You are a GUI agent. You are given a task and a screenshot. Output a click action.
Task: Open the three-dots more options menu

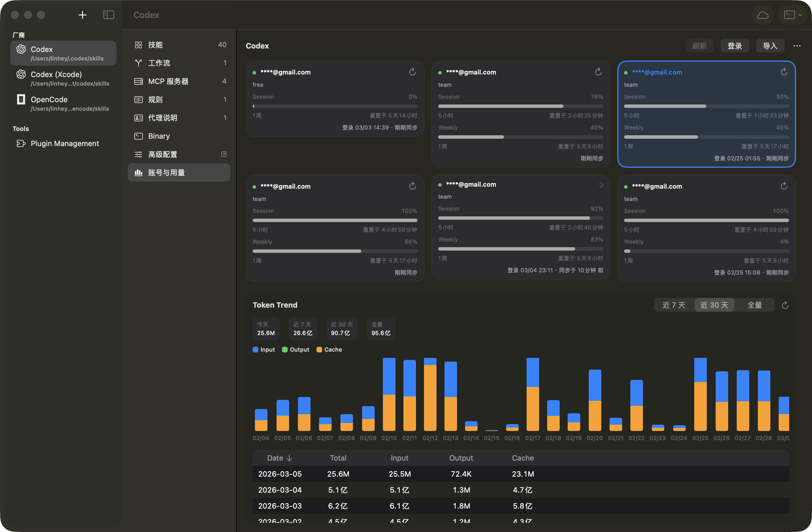797,46
